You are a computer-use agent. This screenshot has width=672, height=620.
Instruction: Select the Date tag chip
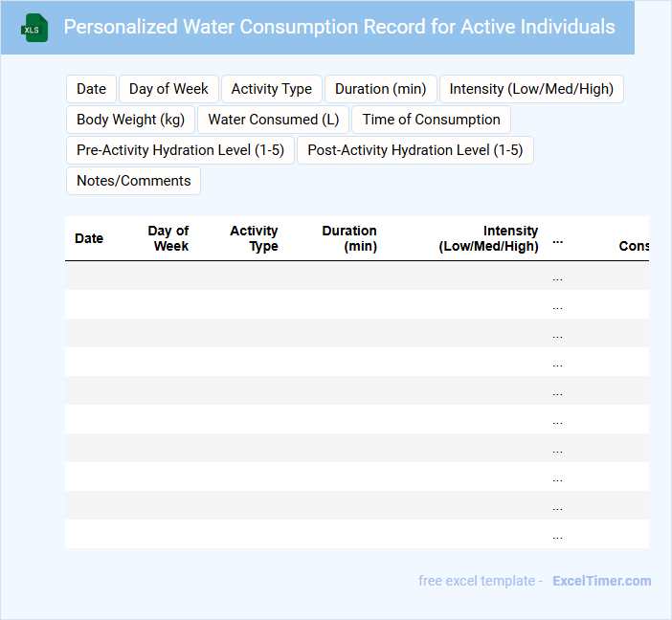(91, 89)
